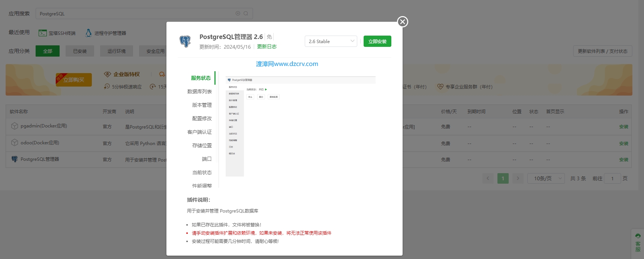Click the 企业版特权 diamond icon
The width and height of the screenshot is (644, 259).
[x=108, y=74]
